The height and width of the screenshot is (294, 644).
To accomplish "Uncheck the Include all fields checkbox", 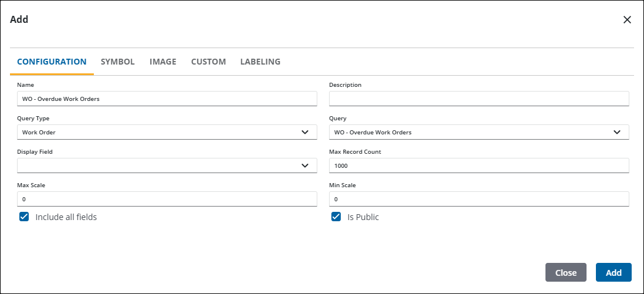I will coord(24,217).
